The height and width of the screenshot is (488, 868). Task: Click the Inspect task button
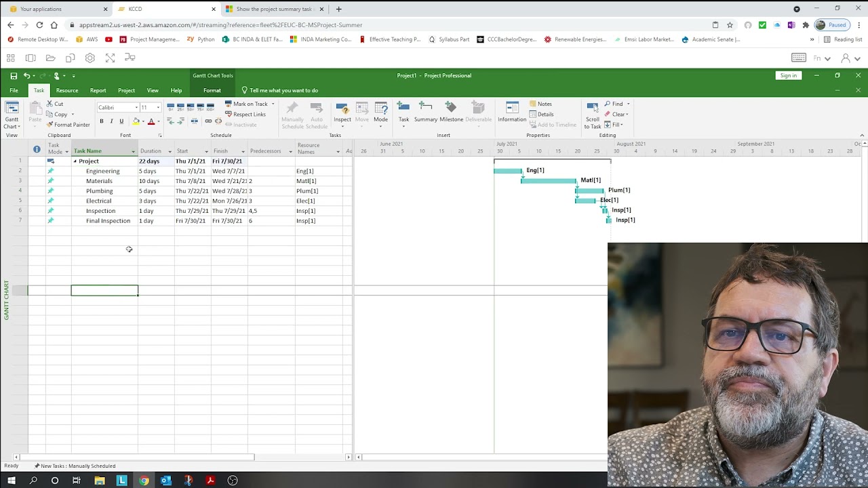coord(342,114)
